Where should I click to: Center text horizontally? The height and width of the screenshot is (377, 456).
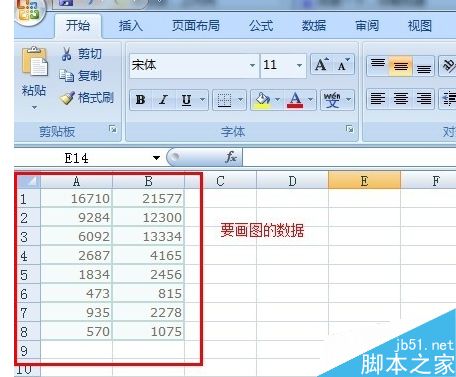(401, 99)
